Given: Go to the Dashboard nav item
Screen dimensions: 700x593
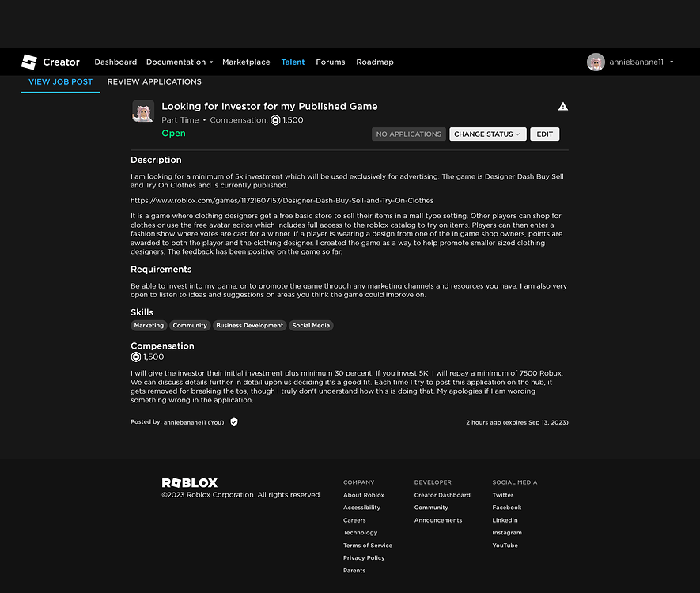Looking at the screenshot, I should 115,62.
